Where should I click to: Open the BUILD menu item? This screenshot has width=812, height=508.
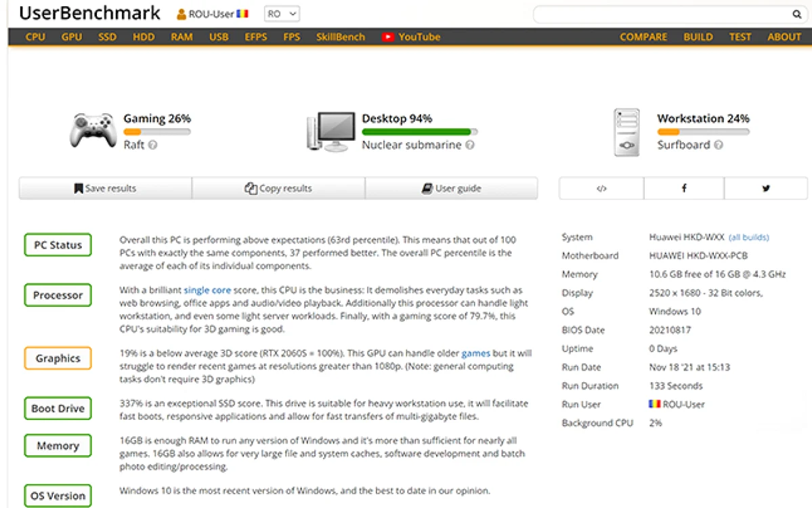click(x=698, y=37)
